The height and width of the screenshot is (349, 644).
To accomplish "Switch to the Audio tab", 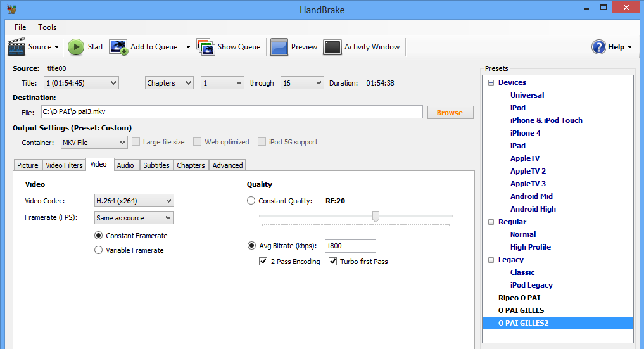I will [x=125, y=165].
